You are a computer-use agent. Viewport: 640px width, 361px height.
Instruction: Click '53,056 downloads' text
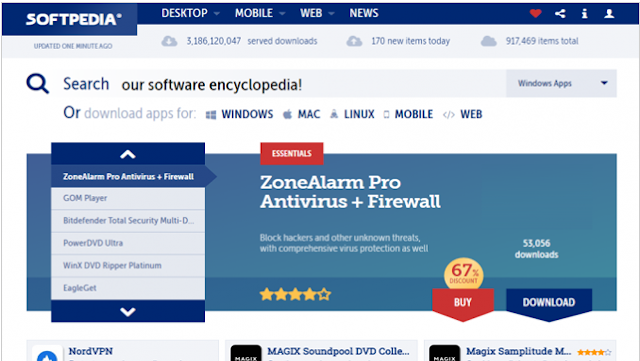[x=536, y=249]
